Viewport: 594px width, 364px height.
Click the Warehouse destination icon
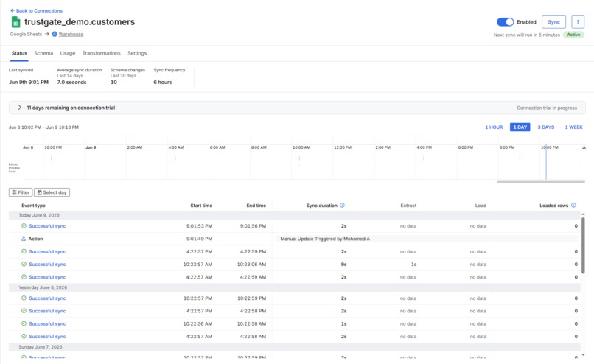click(55, 34)
